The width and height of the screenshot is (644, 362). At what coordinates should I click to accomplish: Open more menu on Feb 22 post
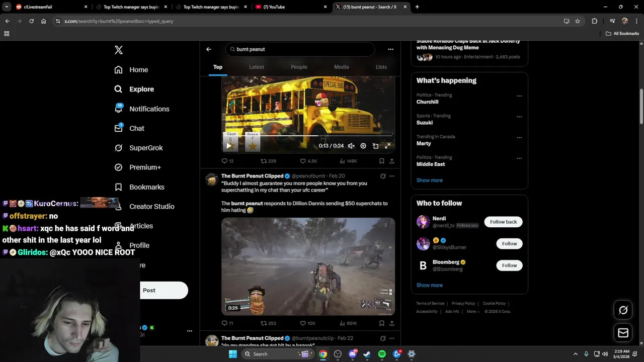click(392, 338)
